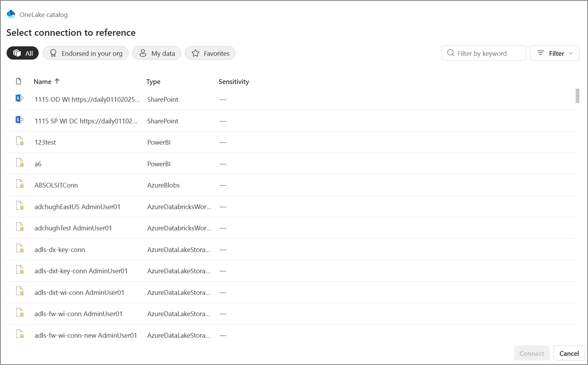Select the ABSOLSITConn connection
Viewport: 588px width, 365px height.
[x=56, y=185]
